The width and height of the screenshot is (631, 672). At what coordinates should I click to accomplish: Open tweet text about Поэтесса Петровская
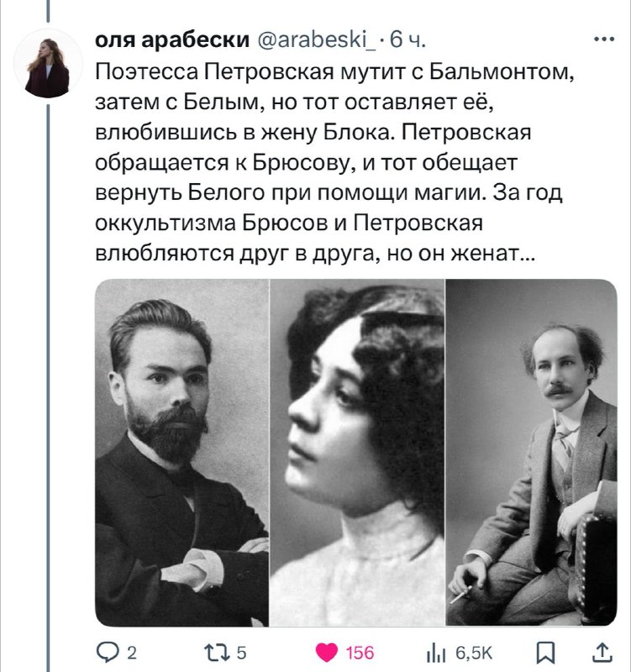click(334, 162)
